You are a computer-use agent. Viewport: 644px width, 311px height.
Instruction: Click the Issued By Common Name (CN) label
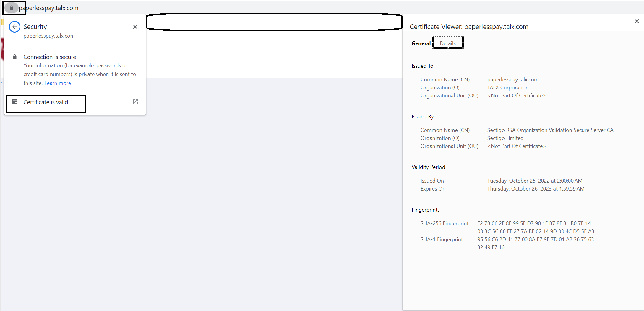[x=445, y=130]
